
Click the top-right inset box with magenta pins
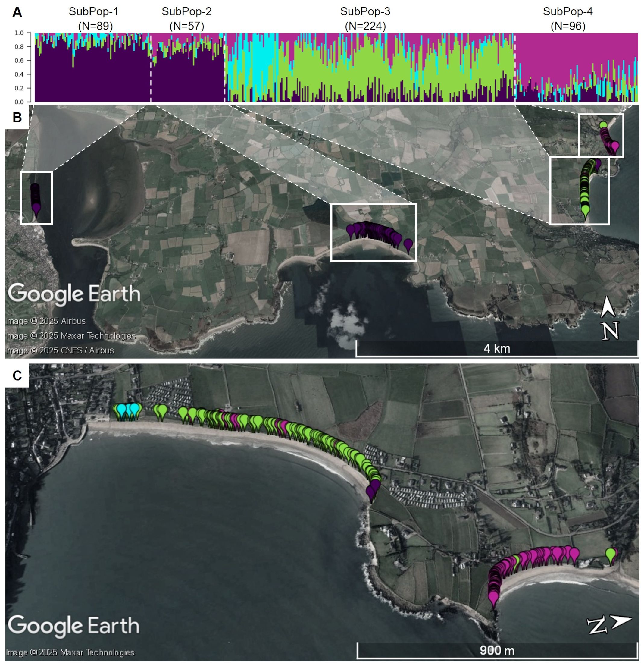(x=601, y=136)
